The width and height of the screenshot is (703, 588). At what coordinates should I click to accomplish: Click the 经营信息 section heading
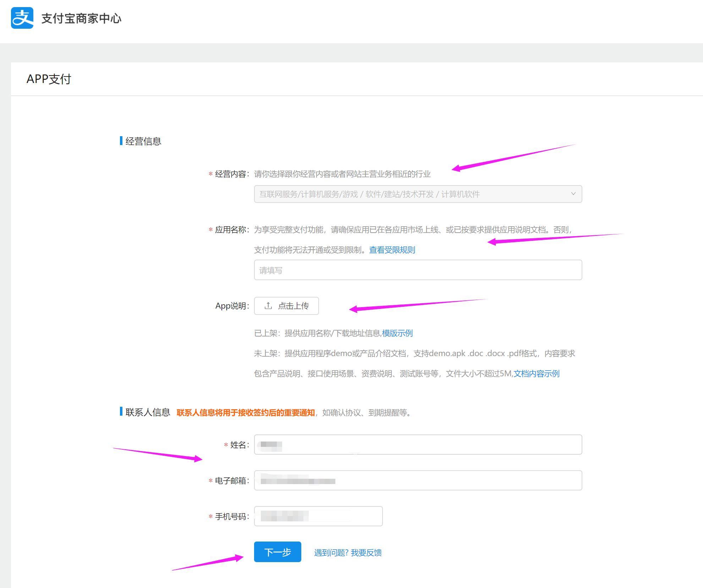coord(143,141)
